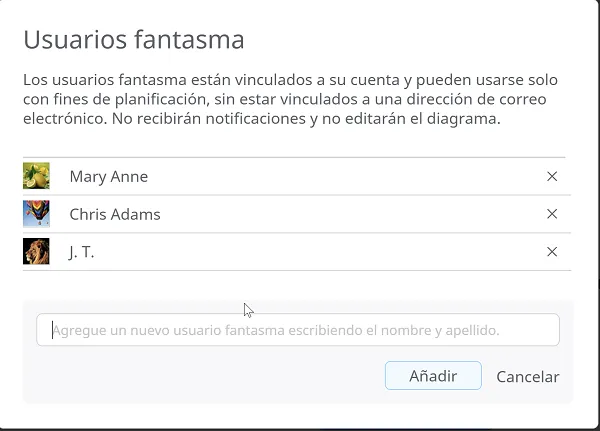Select the Chris Adams name label
The width and height of the screenshot is (600, 431).
[x=115, y=214]
